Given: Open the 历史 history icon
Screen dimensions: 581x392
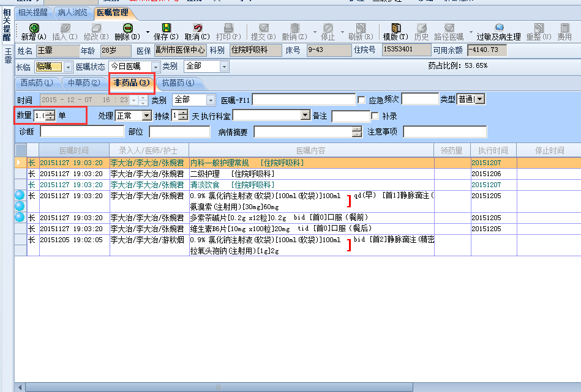Looking at the screenshot, I should pos(421,28).
